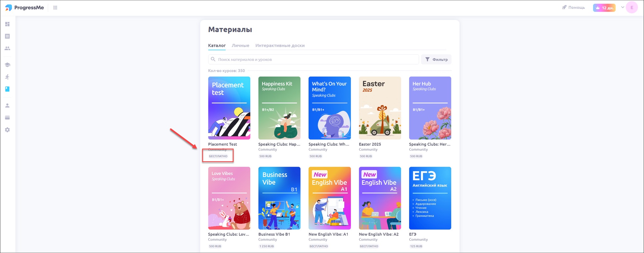Switch to the Интерактивные доски tab
Screen dimensions: 644x253
pyautogui.click(x=280, y=46)
